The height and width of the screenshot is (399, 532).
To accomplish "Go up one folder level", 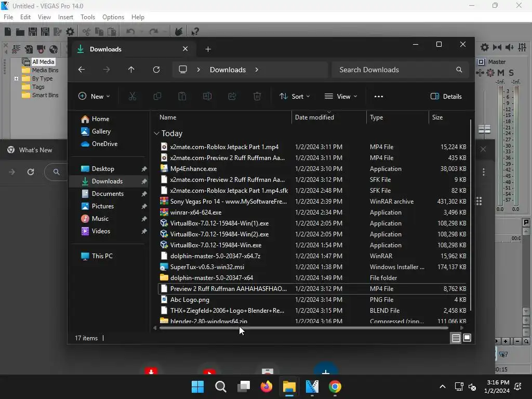I will [x=131, y=70].
